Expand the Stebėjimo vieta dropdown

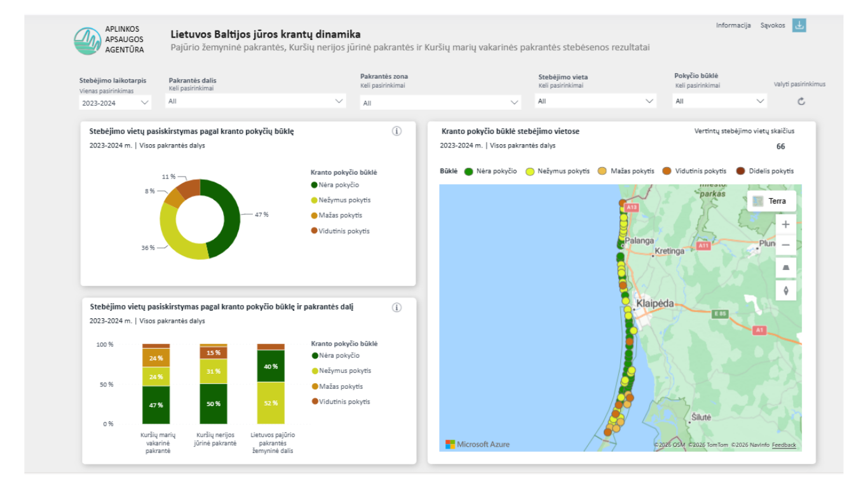point(595,101)
